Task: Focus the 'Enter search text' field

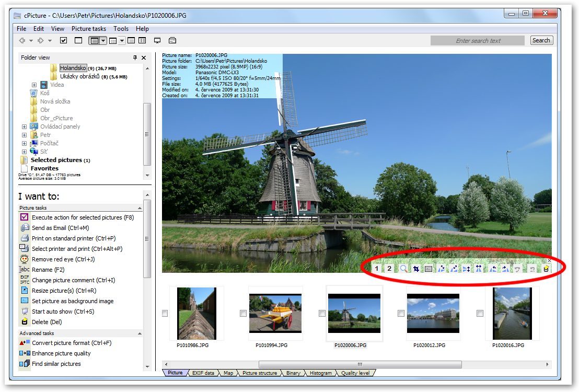Action: point(478,41)
